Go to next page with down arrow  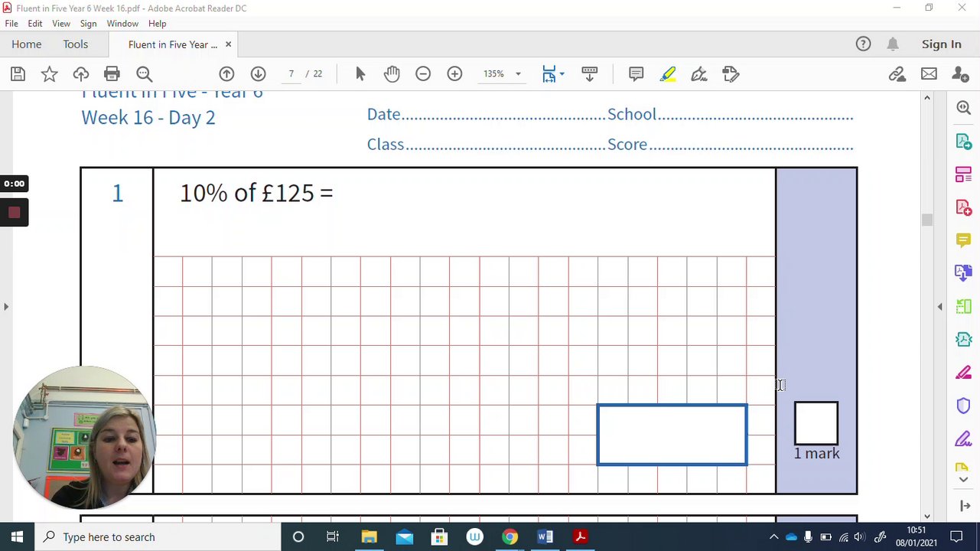click(258, 74)
